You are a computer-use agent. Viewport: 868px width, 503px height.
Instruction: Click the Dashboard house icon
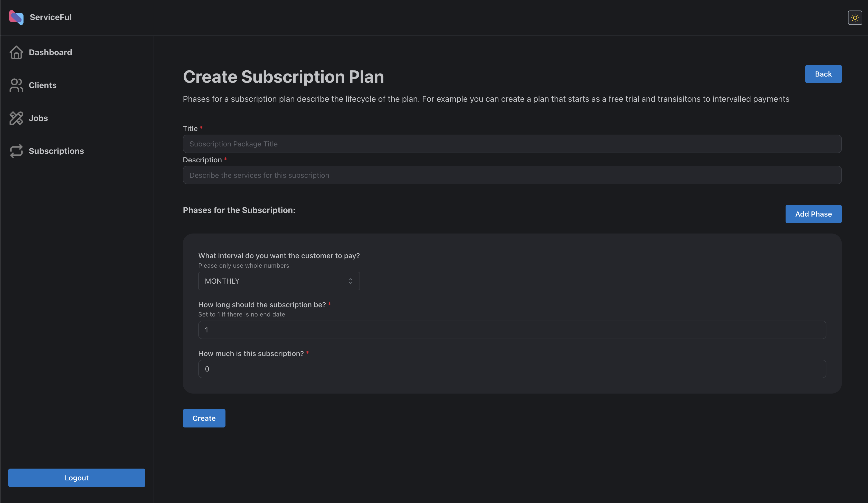point(16,52)
